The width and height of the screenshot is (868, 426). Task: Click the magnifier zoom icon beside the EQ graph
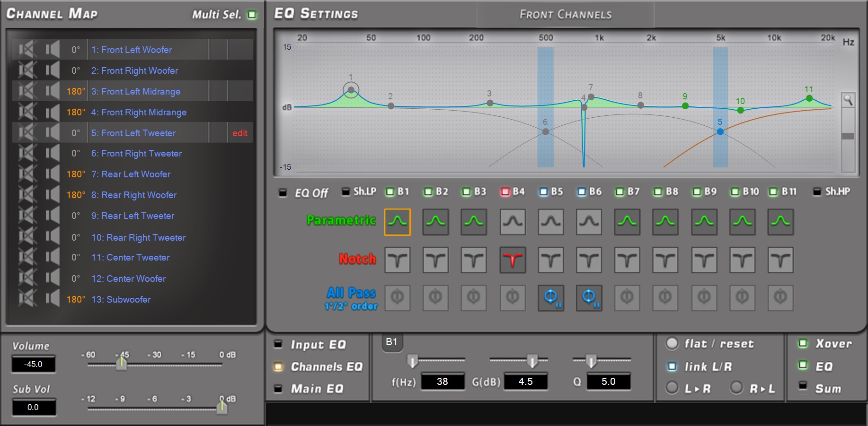[848, 100]
